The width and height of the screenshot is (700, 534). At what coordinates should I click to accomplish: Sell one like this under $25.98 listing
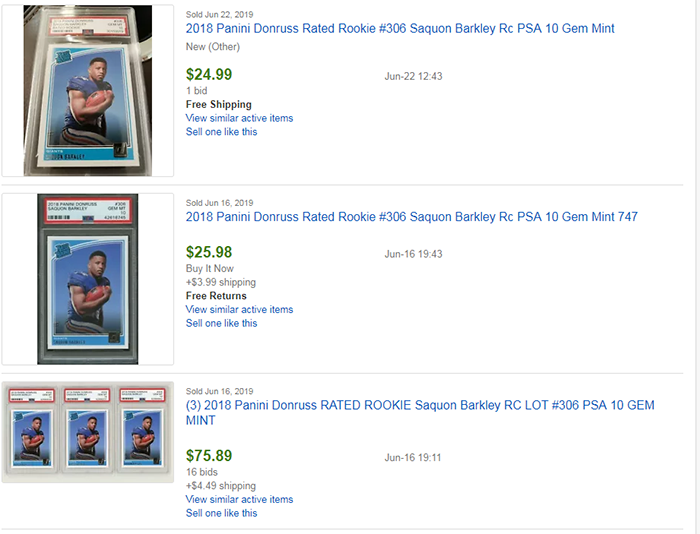(221, 323)
